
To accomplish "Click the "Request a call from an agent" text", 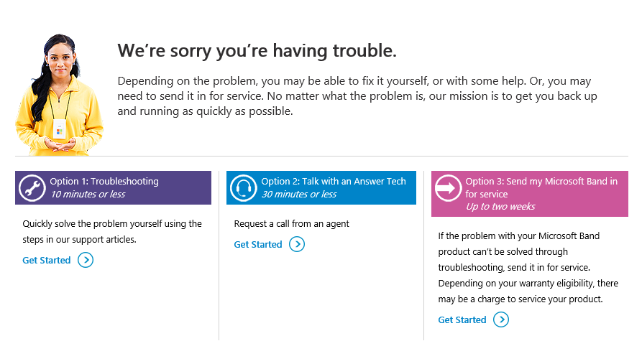I will point(291,224).
